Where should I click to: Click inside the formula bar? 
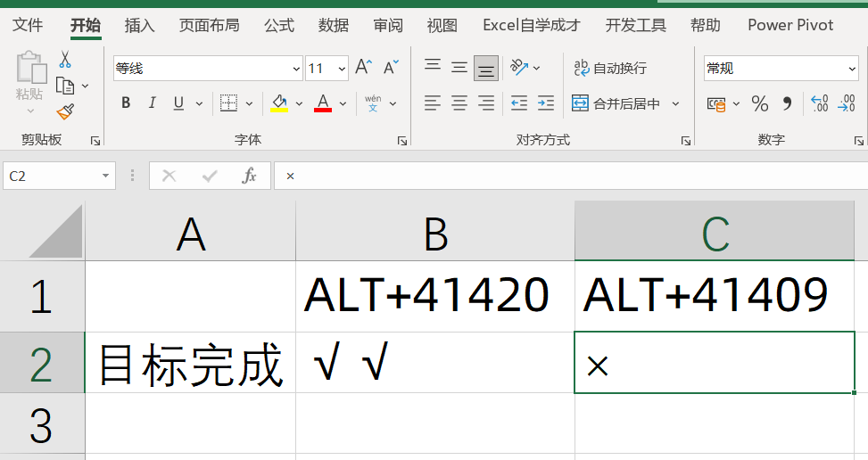tap(571, 176)
